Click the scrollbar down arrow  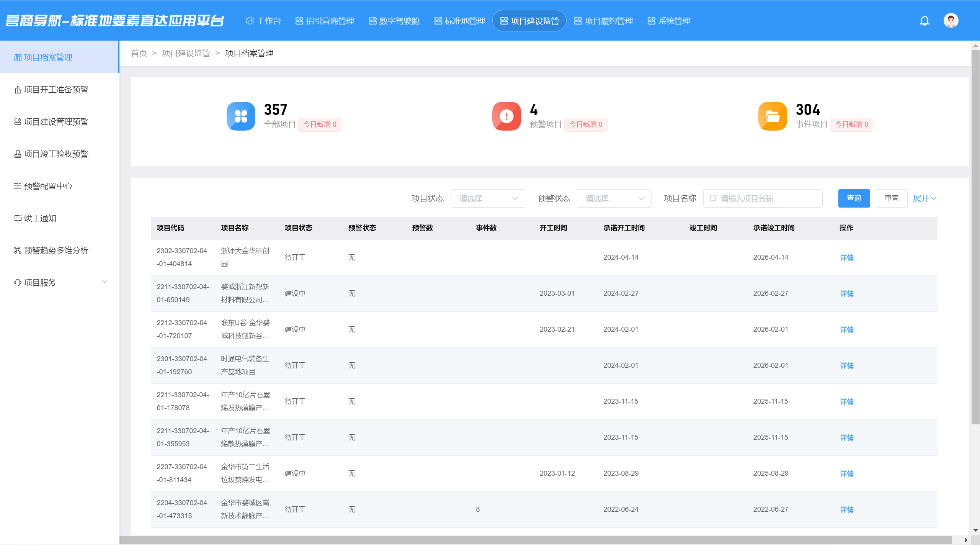click(x=975, y=530)
